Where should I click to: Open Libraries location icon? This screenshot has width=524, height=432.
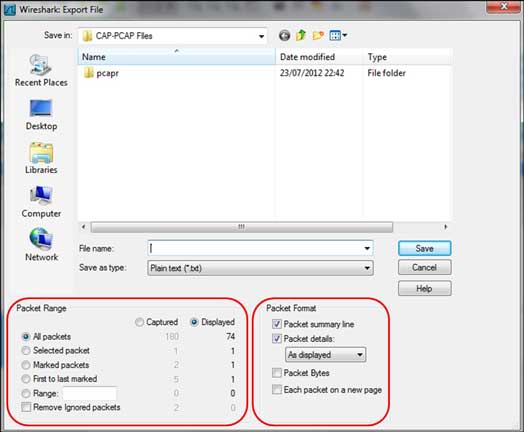(x=41, y=158)
